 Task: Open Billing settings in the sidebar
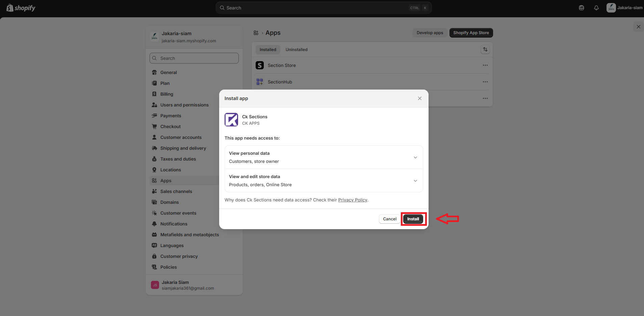[x=166, y=94]
